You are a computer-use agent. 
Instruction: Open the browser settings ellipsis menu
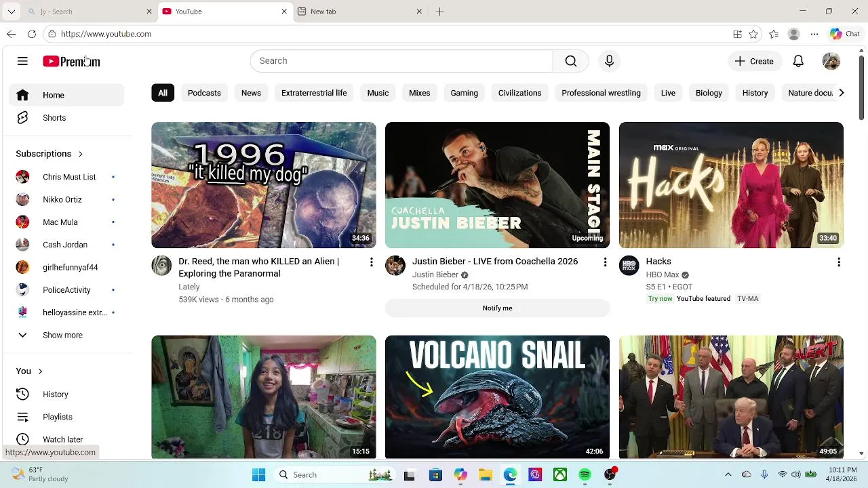(x=814, y=34)
